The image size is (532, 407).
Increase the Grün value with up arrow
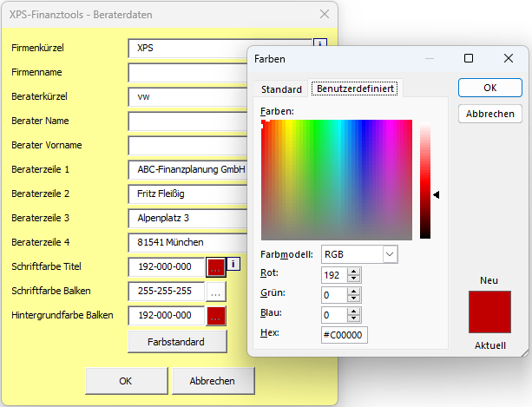pos(354,292)
